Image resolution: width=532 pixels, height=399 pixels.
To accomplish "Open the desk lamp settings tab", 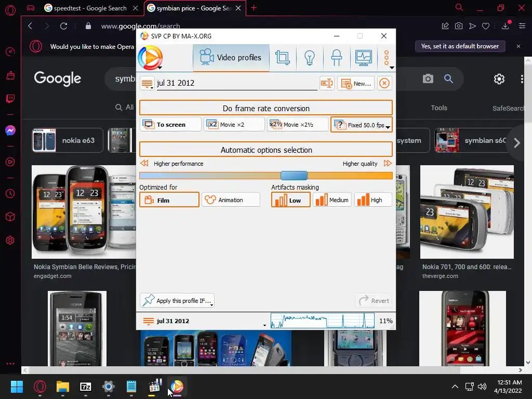I will click(x=336, y=58).
